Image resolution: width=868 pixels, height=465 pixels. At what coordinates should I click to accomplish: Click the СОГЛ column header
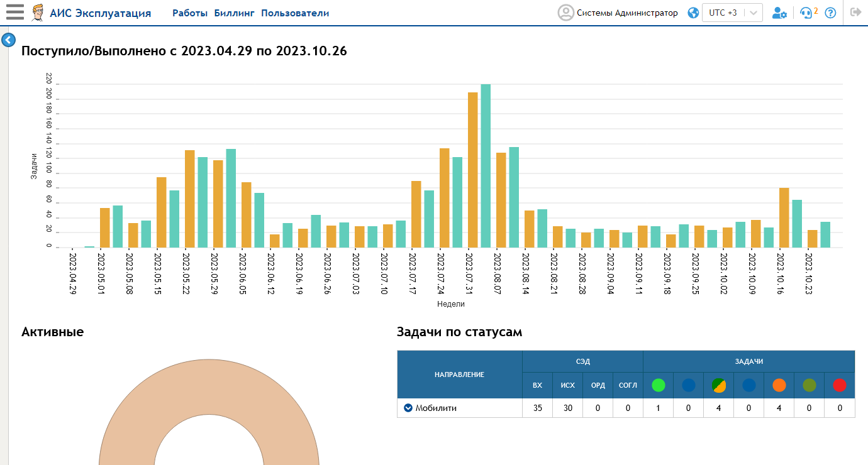[x=628, y=385]
